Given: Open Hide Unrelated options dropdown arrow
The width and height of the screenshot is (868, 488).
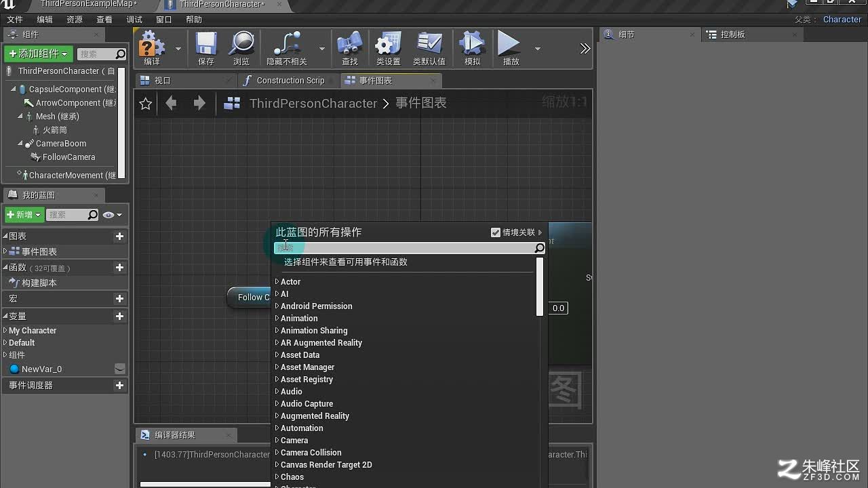Looking at the screenshot, I should [321, 49].
